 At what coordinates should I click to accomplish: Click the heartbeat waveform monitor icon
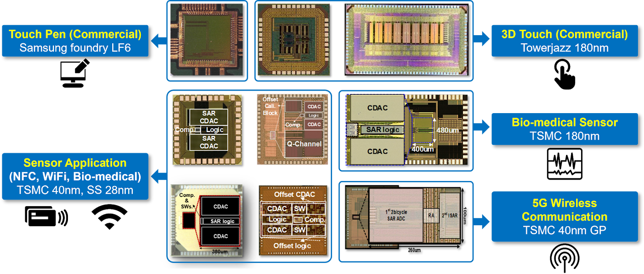pos(565,164)
